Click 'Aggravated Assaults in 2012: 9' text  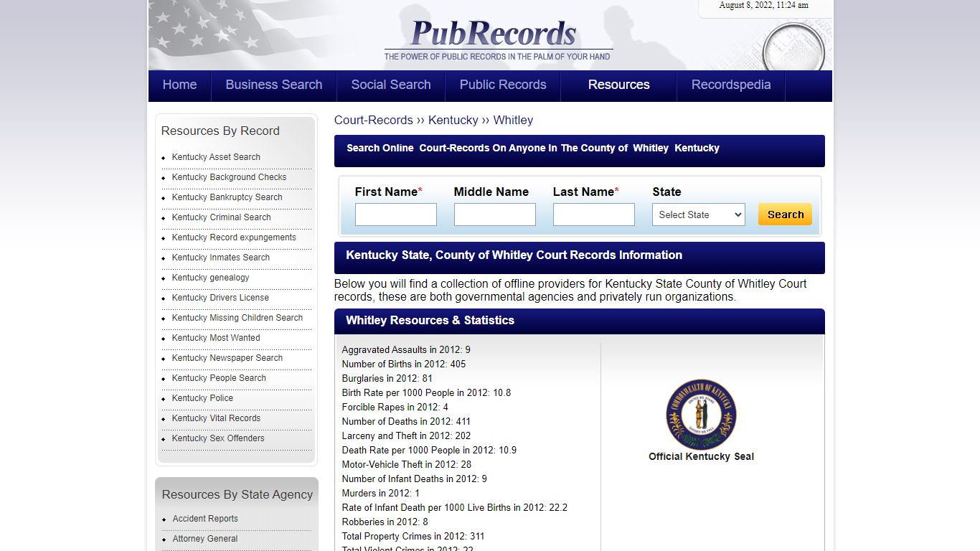click(x=406, y=350)
